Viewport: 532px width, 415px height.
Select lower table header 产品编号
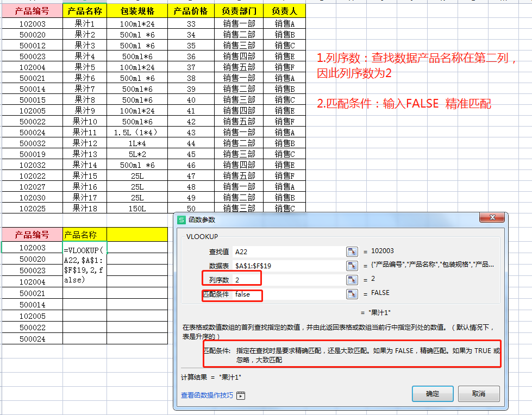(x=32, y=234)
